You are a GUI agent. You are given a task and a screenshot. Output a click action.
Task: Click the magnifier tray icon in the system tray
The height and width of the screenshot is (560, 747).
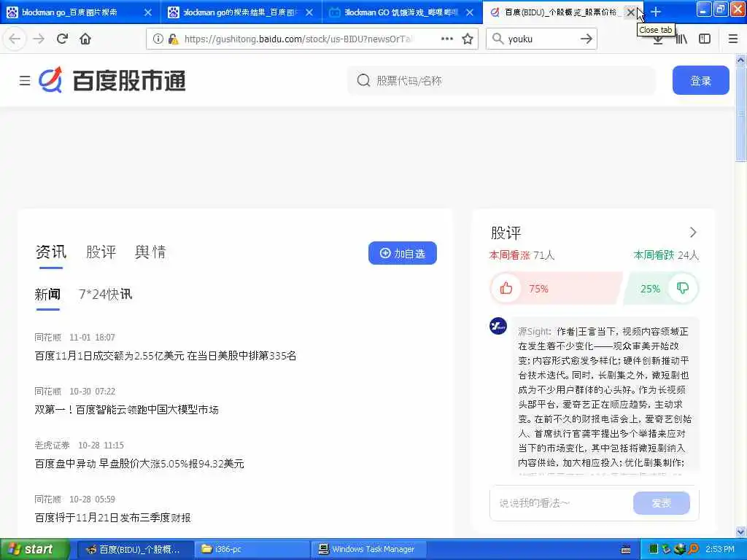pos(694,549)
